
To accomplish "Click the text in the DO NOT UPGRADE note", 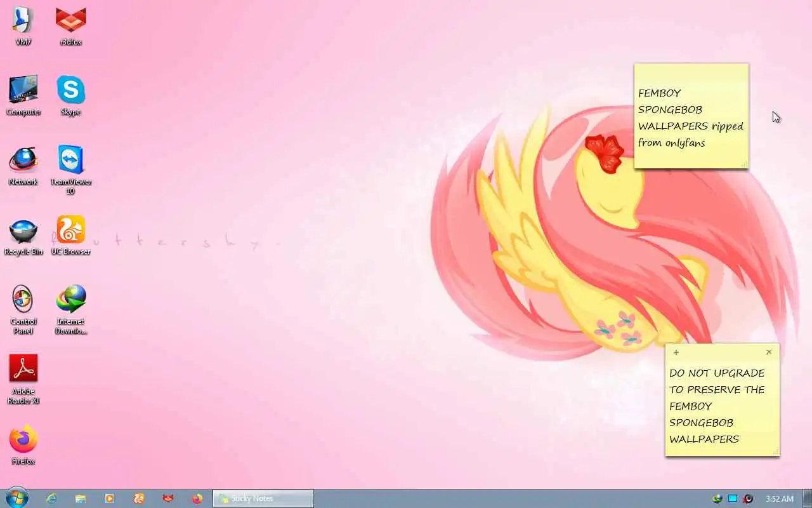I will coord(716,406).
